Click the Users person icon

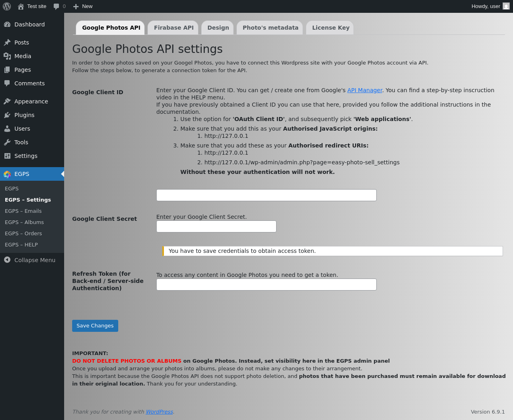pos(7,129)
